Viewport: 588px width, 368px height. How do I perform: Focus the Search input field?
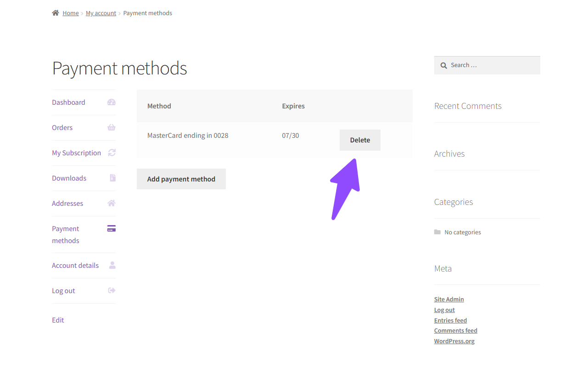(x=492, y=65)
